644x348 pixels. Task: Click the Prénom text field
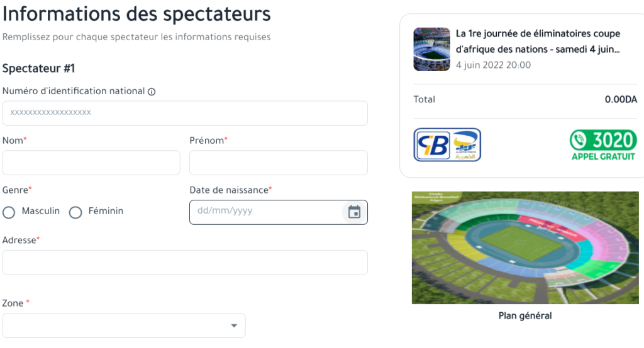(x=279, y=163)
